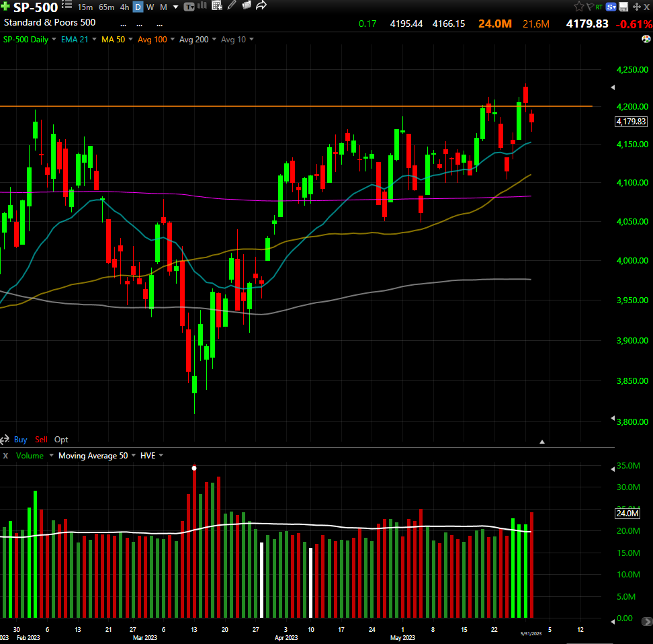Click the white HVE dot marker on volume
653x644 pixels.
pyautogui.click(x=194, y=468)
